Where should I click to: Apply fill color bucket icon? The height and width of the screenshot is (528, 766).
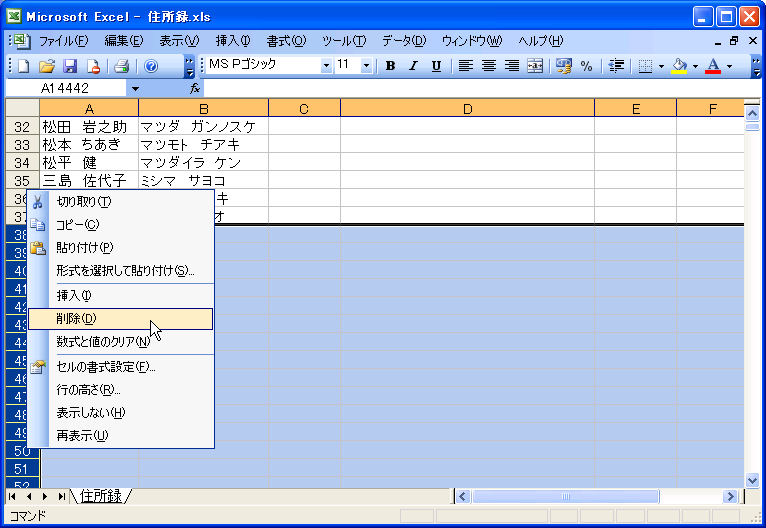coord(679,65)
